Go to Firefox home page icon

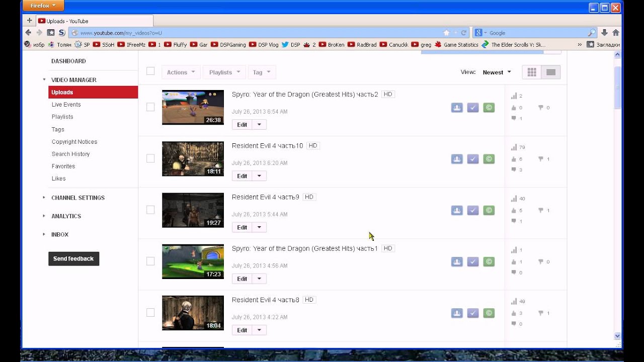pos(616,33)
